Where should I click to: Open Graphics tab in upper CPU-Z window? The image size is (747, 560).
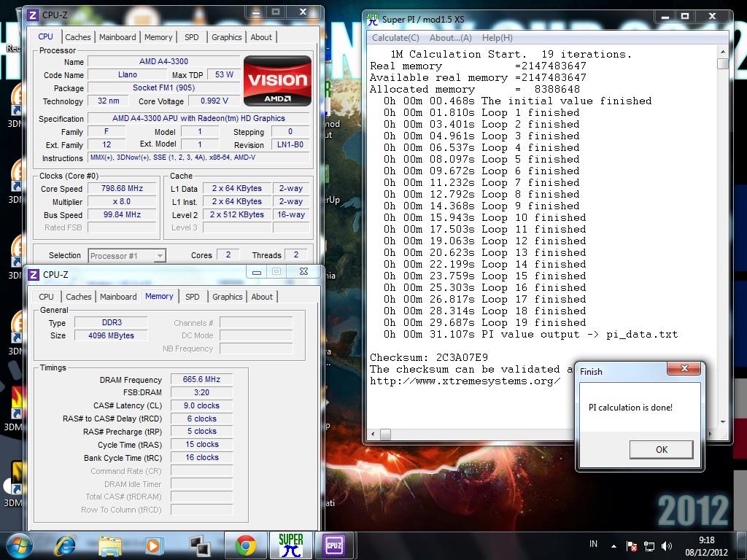point(226,37)
